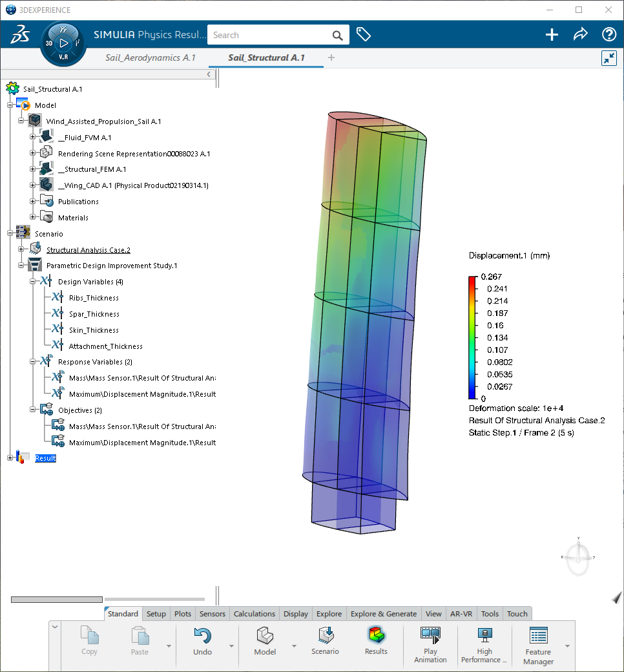Open the Sensors ribbon tab

pos(212,614)
